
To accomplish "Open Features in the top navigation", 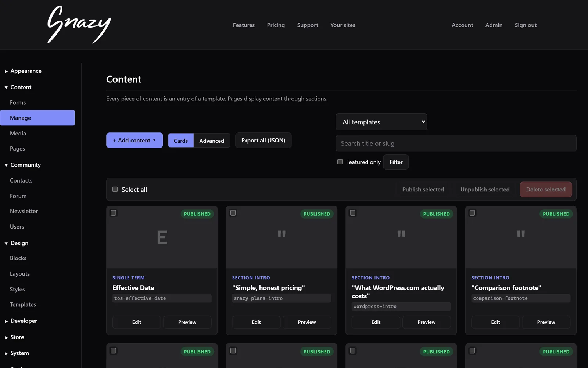I will point(244,25).
